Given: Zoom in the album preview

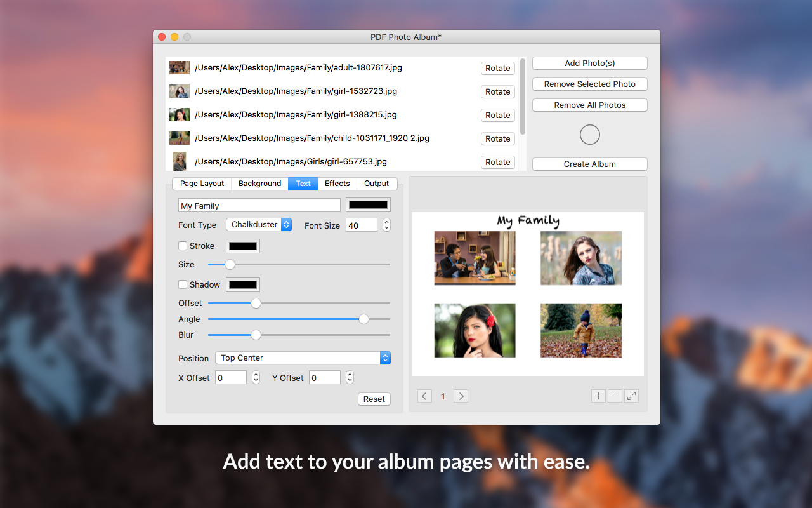Looking at the screenshot, I should [x=598, y=396].
